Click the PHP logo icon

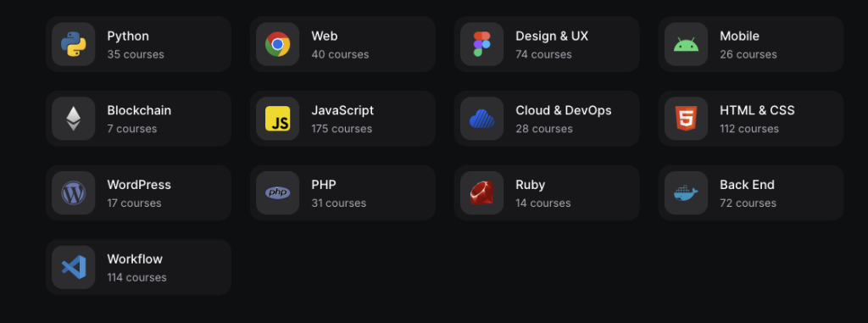277,192
